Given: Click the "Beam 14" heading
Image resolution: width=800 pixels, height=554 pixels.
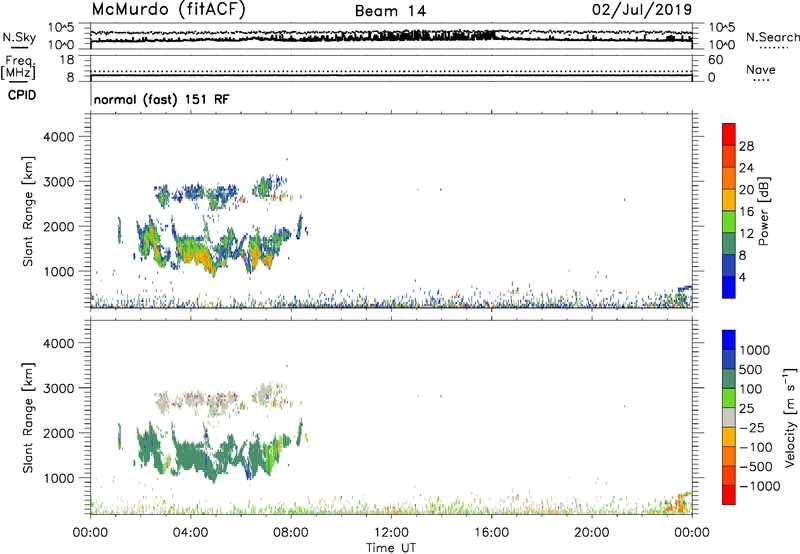Looking at the screenshot, I should 390,11.
